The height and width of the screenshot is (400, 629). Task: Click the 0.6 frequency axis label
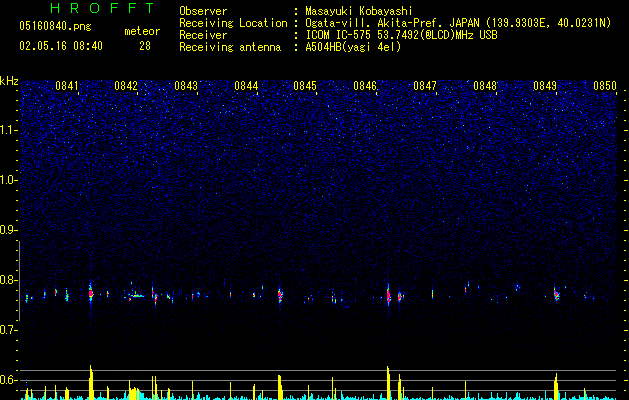[9, 380]
